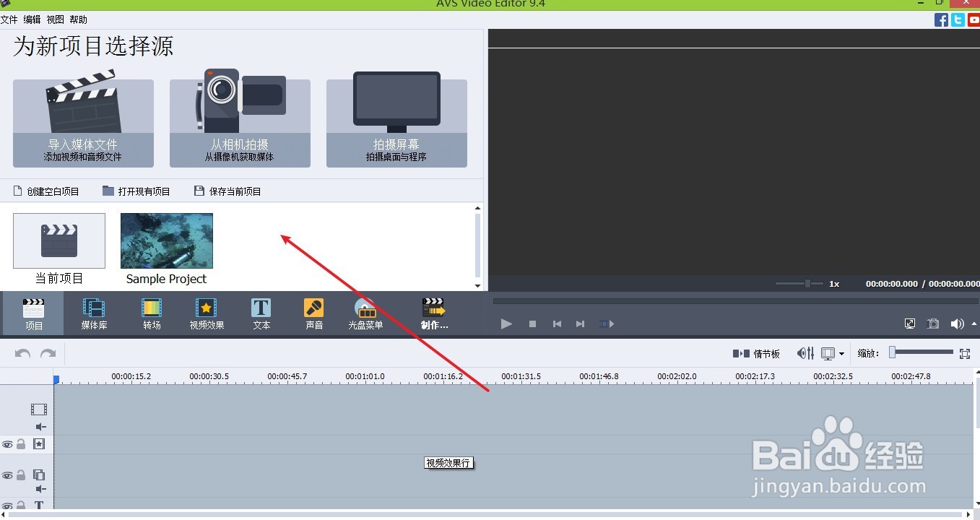
Task: Click the 制作 produce button
Action: click(434, 313)
